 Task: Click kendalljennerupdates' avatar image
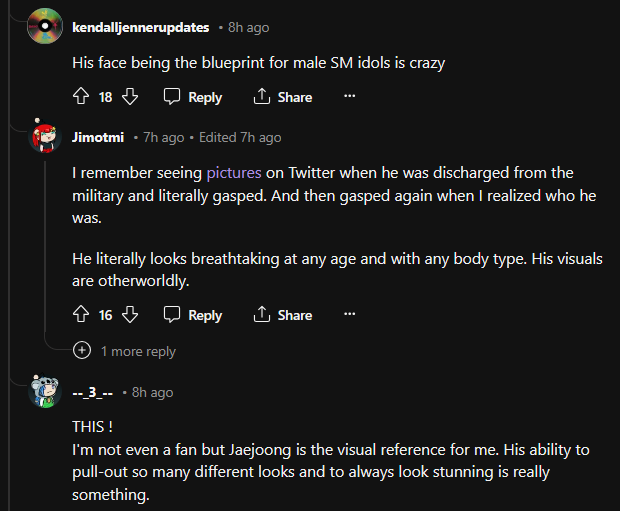[x=44, y=25]
